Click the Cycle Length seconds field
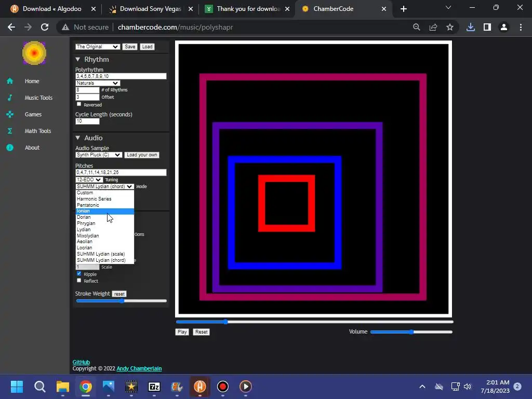Screen dimensions: 532x399 tap(87, 121)
